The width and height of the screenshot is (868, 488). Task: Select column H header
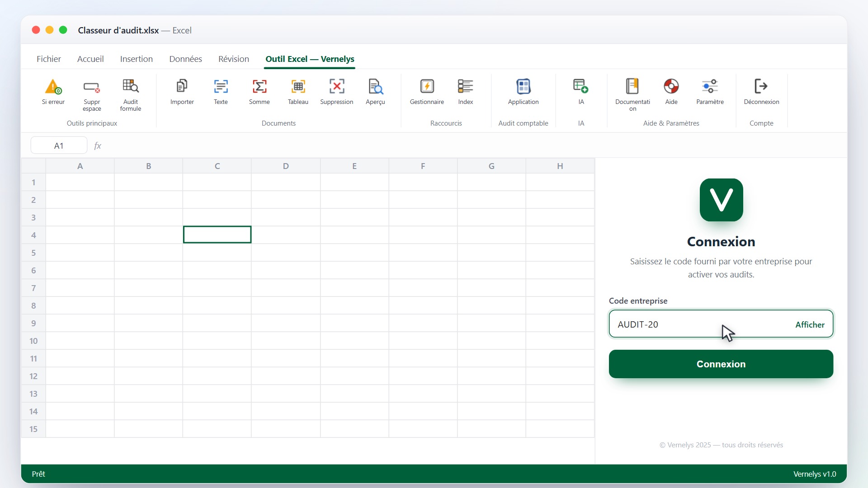[x=560, y=166]
